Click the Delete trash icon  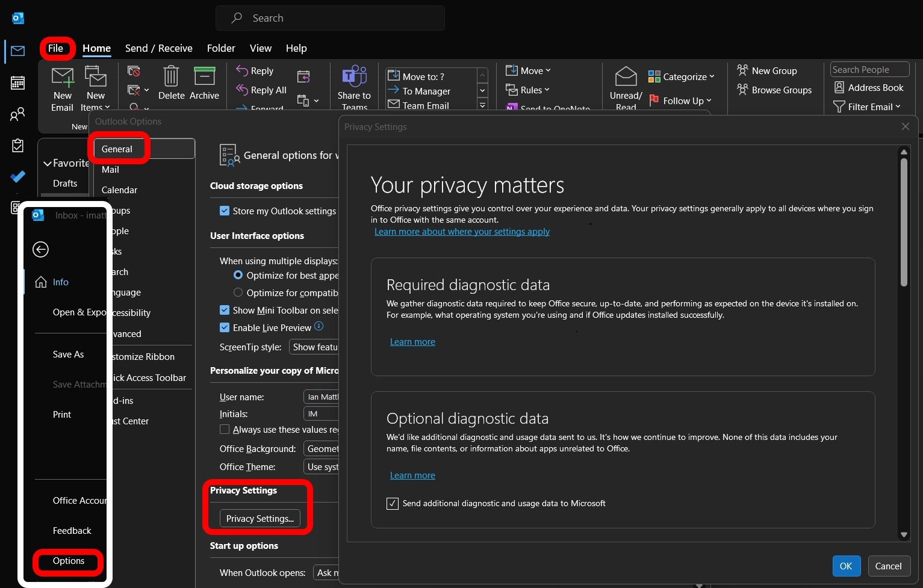(x=171, y=77)
